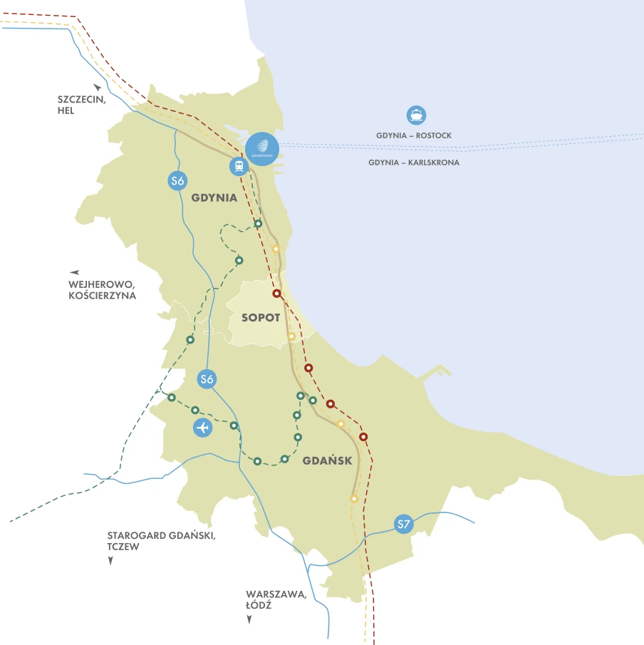
Task: Click the Szczecin, Hel direction label
Action: tap(82, 105)
